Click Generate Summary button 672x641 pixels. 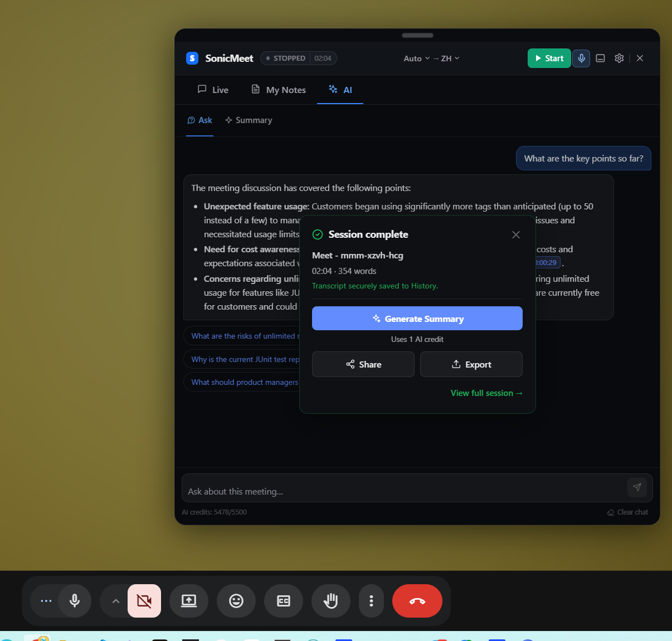pos(417,319)
